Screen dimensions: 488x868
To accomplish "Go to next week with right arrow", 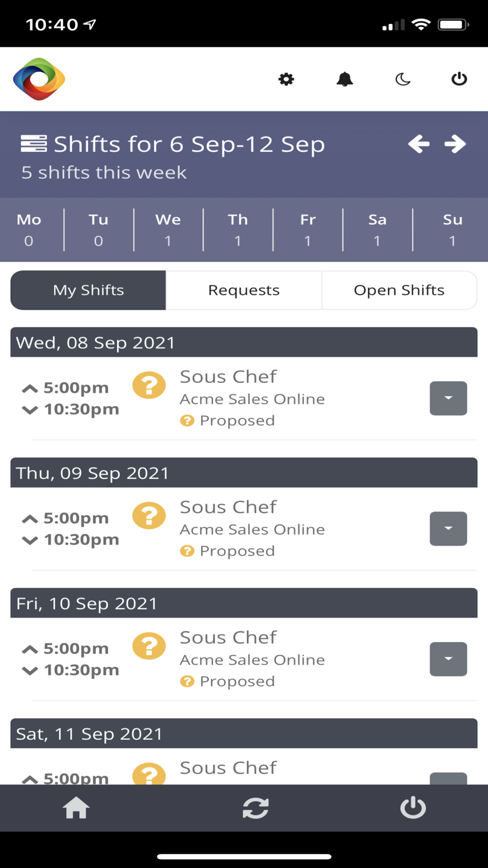I will (x=455, y=144).
